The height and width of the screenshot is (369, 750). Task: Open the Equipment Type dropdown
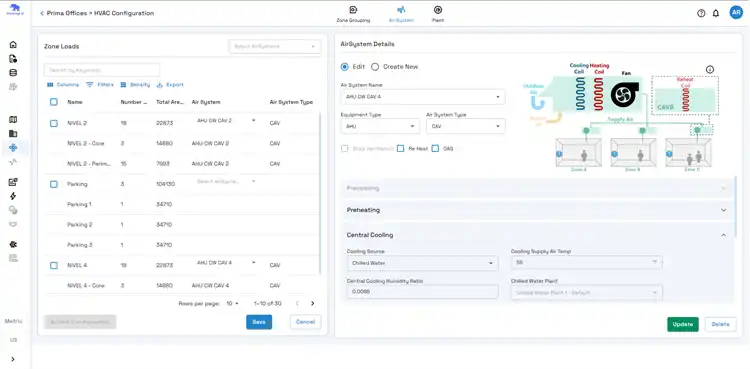coord(380,126)
